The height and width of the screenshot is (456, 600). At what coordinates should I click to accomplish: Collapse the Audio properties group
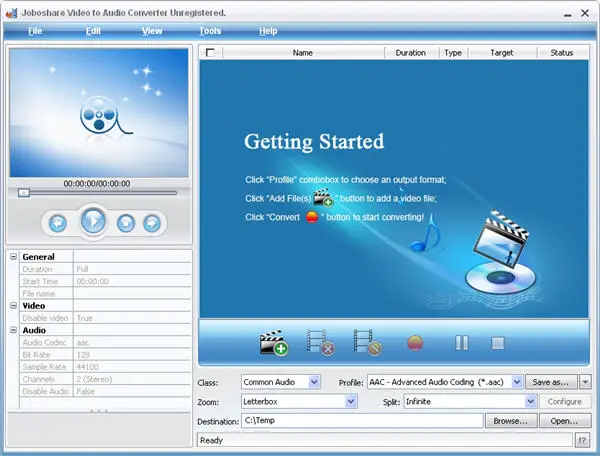[x=13, y=330]
